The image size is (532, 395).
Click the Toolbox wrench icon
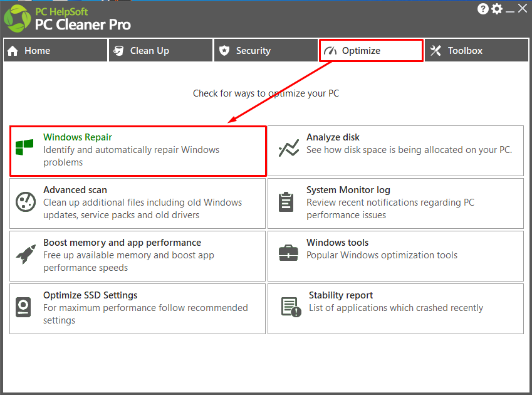click(436, 51)
